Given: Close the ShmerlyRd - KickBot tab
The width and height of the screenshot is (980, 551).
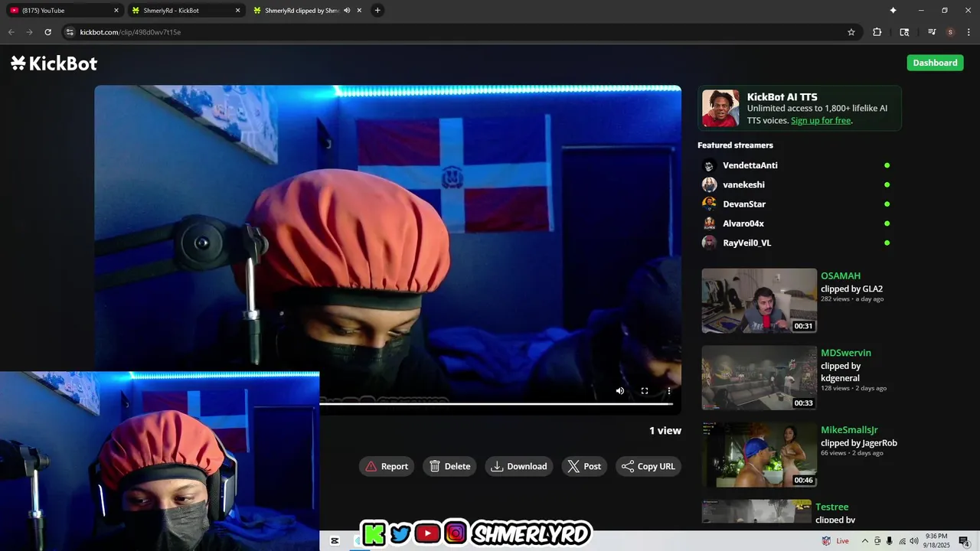Looking at the screenshot, I should tap(237, 11).
